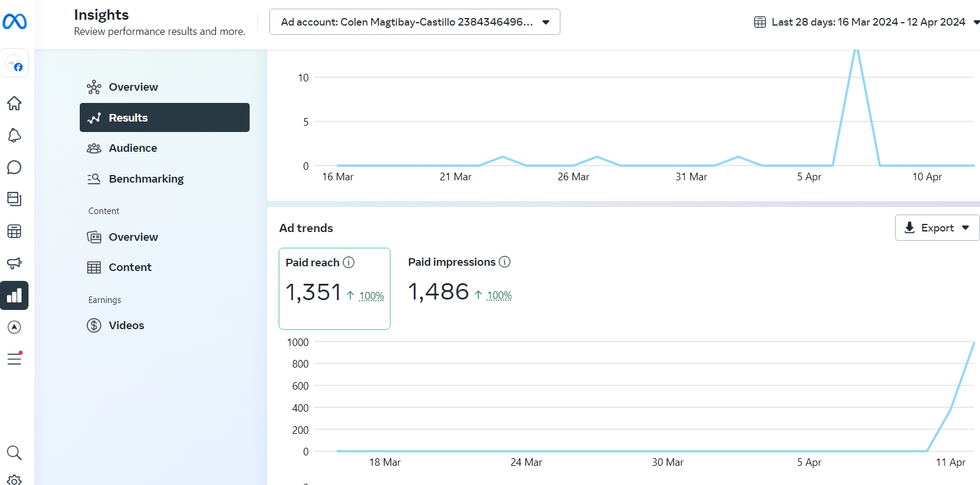
Task: Click the Ad trends heading
Action: click(x=306, y=228)
